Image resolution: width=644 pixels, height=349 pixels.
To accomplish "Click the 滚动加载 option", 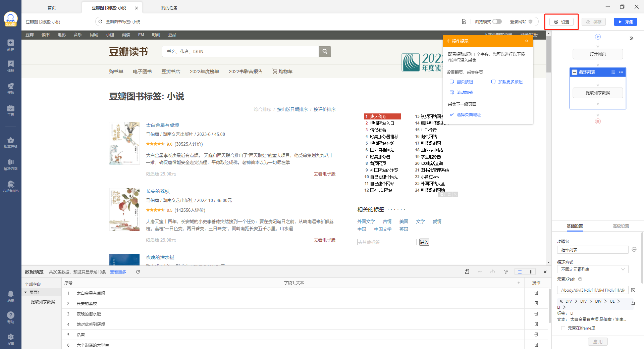I will click(462, 93).
